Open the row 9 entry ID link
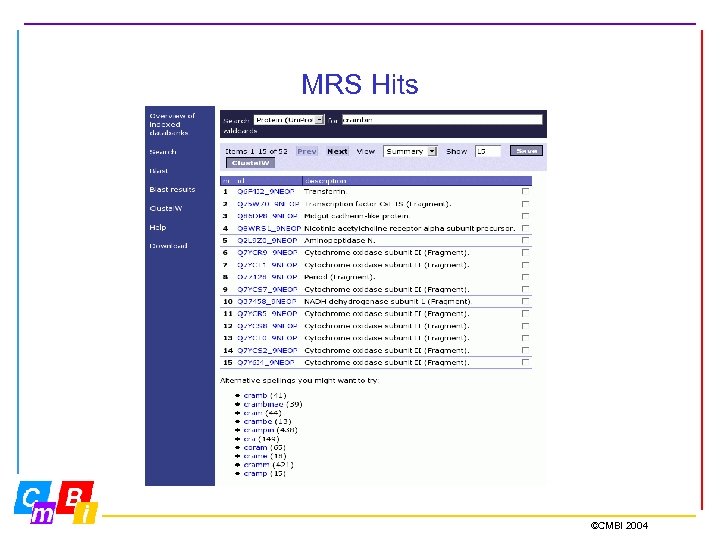Image resolution: width=720 pixels, height=540 pixels. (x=267, y=289)
